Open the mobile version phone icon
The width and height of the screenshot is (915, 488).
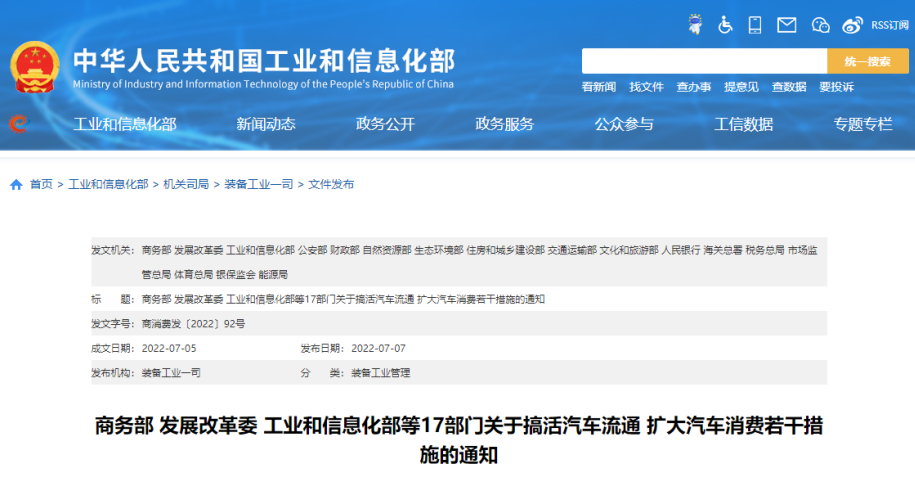tap(755, 25)
